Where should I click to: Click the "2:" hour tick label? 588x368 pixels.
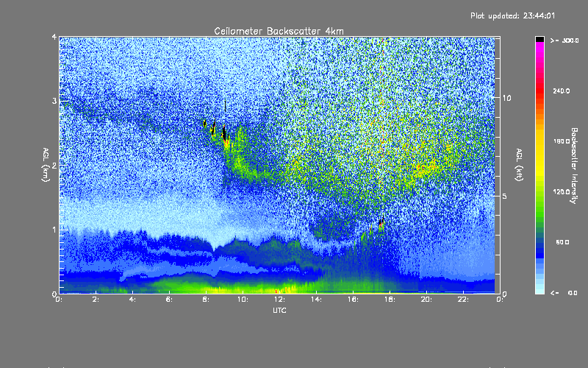96,300
